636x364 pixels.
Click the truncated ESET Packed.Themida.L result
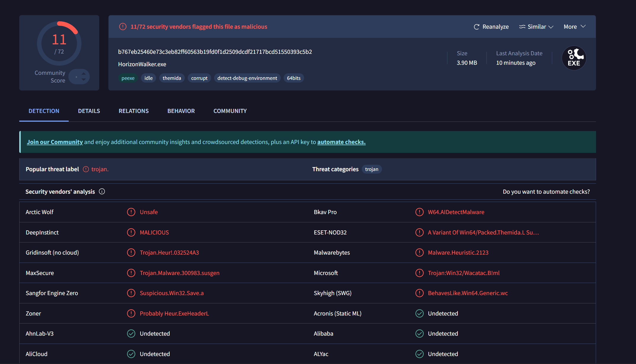(483, 232)
